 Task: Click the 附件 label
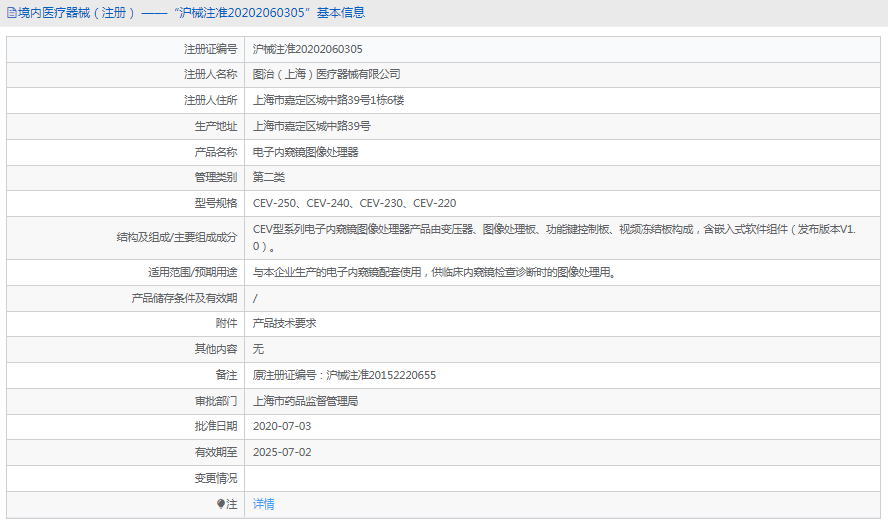pos(227,323)
